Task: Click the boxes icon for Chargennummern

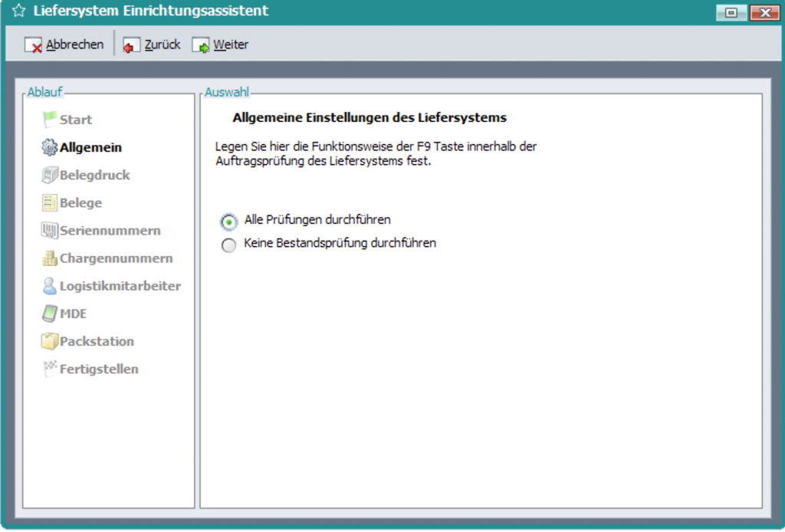Action: coord(50,258)
